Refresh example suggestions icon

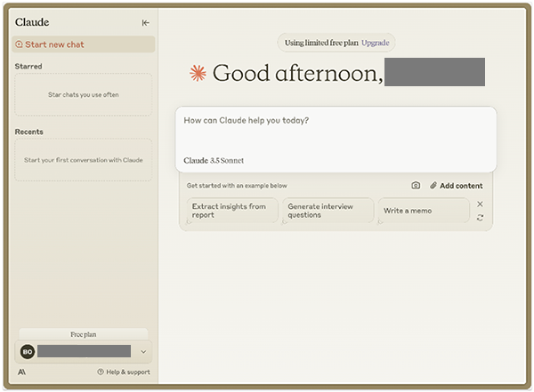point(480,218)
